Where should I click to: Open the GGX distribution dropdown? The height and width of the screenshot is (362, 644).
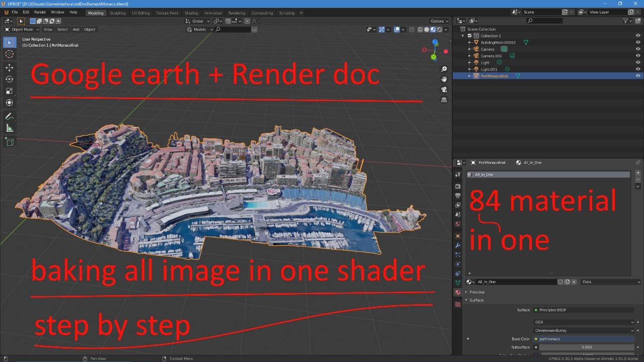[x=584, y=322]
